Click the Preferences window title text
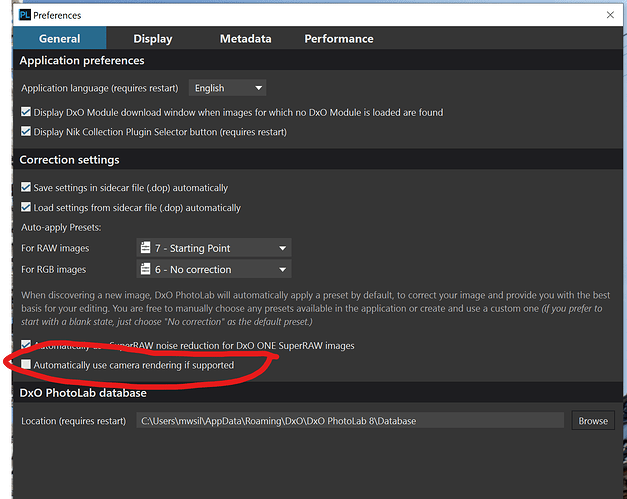The height and width of the screenshot is (499, 627). (57, 16)
